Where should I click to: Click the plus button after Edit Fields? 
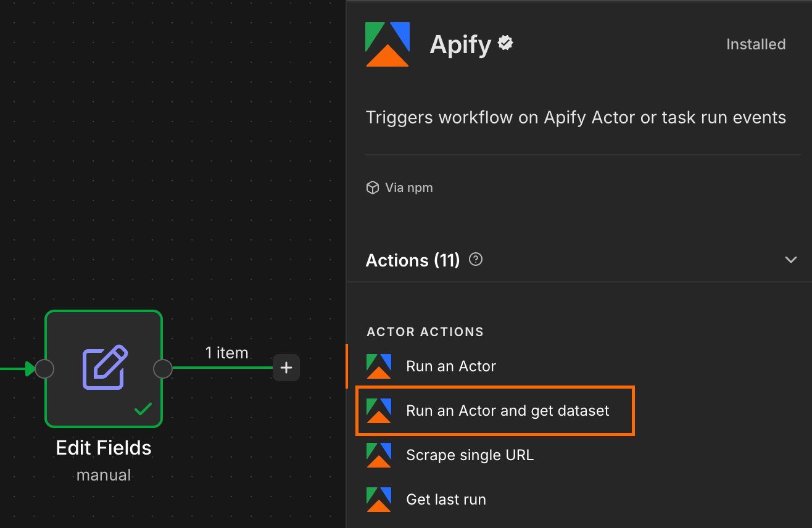click(286, 368)
